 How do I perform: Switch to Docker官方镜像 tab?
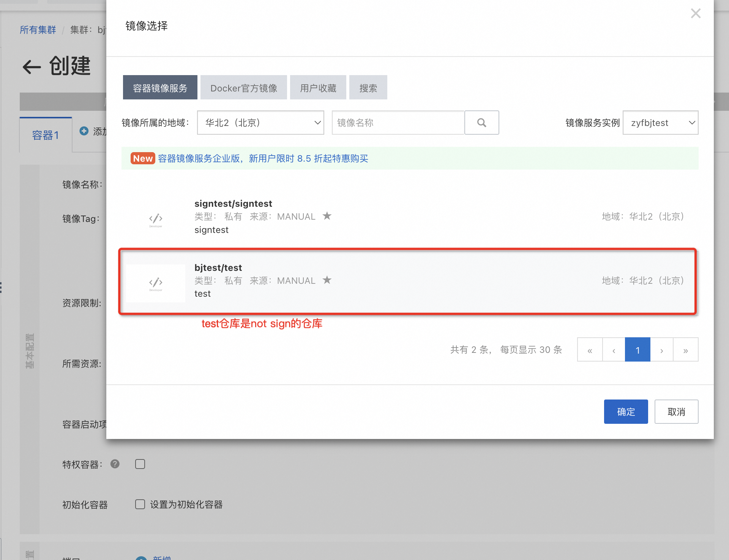[x=243, y=88]
